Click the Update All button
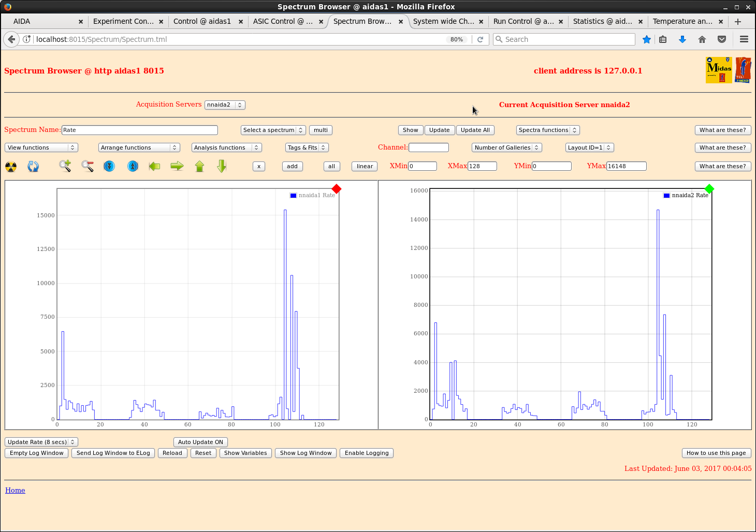 (475, 130)
